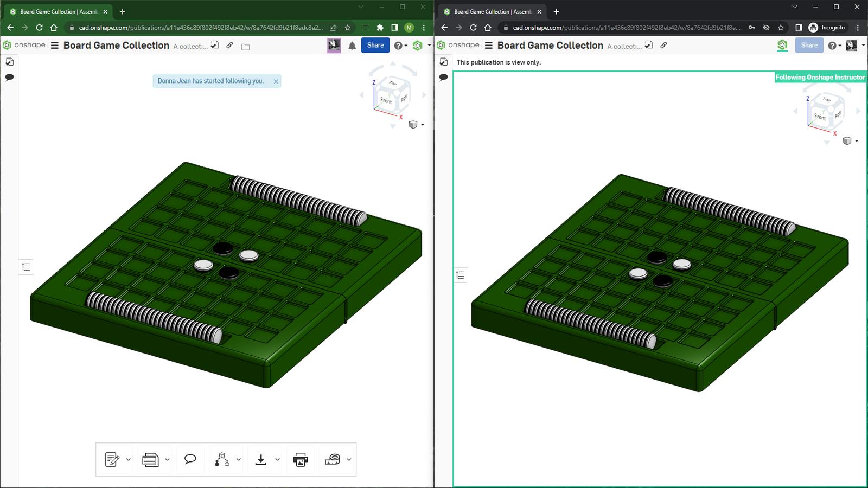Click the Onshape learning center icon

click(418, 46)
